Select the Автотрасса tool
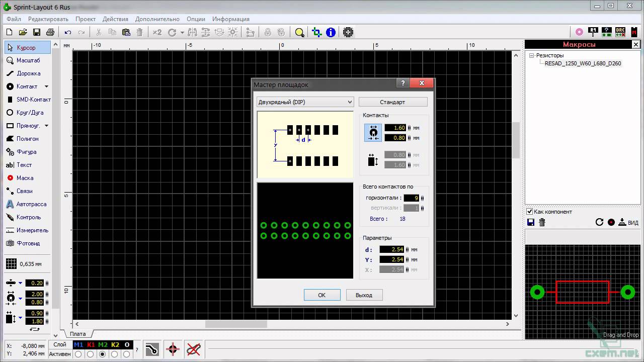This screenshot has width=644, height=362. click(28, 204)
